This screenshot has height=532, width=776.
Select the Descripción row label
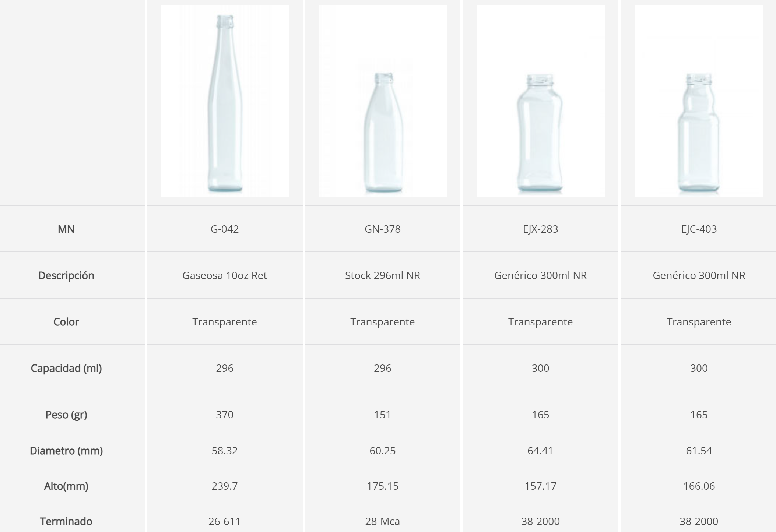(x=66, y=275)
